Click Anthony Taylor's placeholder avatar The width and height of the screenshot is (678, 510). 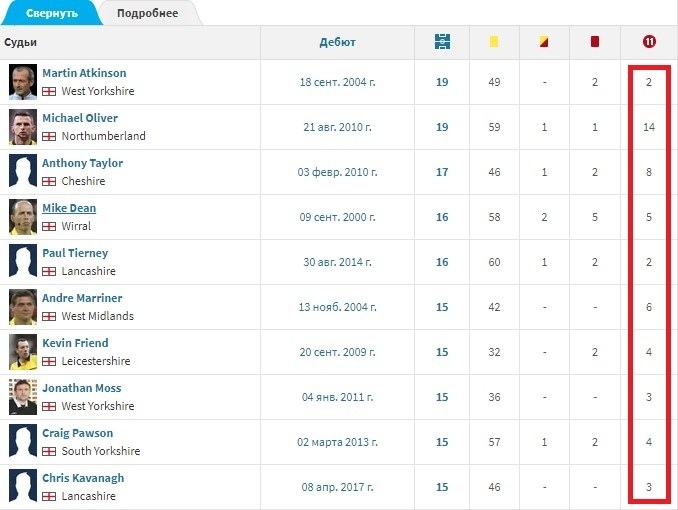click(x=23, y=170)
